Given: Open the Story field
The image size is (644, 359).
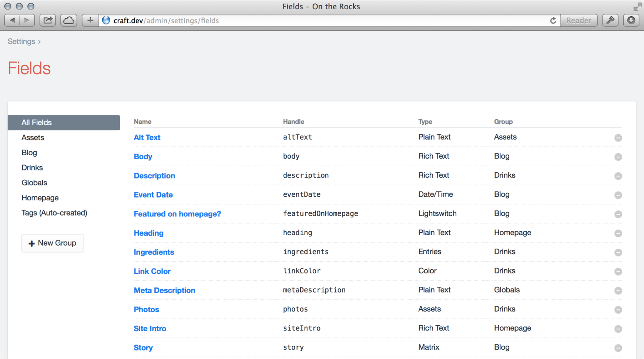Looking at the screenshot, I should (143, 348).
